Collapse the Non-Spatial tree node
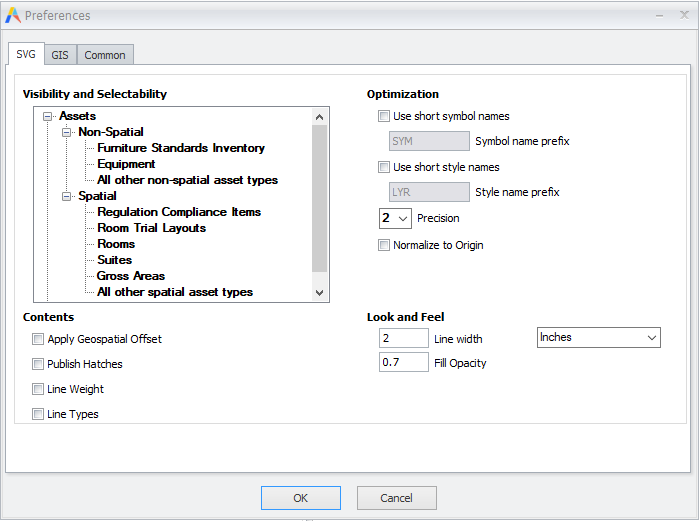699x521 pixels. 66,132
